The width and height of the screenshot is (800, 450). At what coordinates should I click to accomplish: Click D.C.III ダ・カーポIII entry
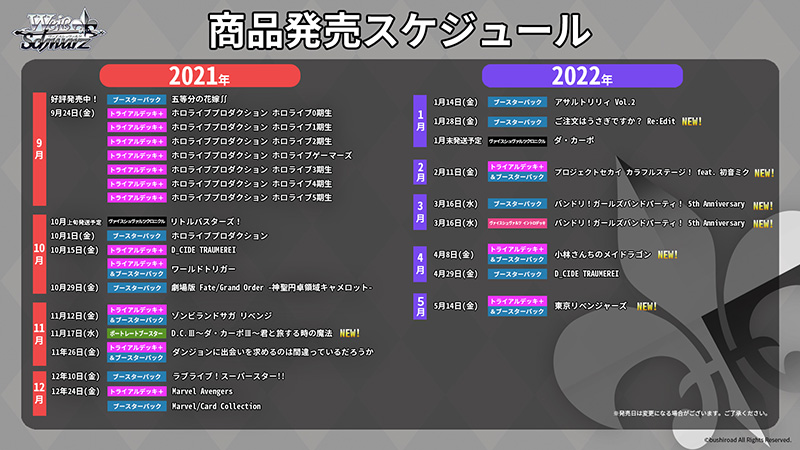(252, 333)
